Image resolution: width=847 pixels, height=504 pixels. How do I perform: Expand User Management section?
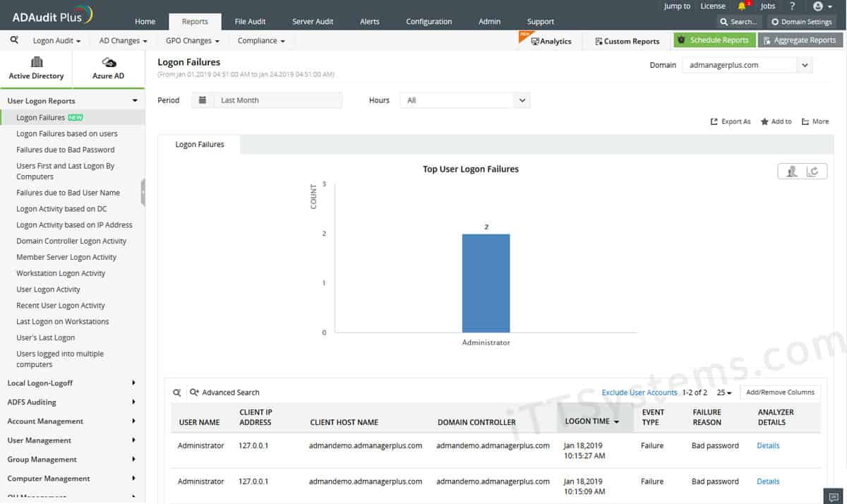point(72,440)
